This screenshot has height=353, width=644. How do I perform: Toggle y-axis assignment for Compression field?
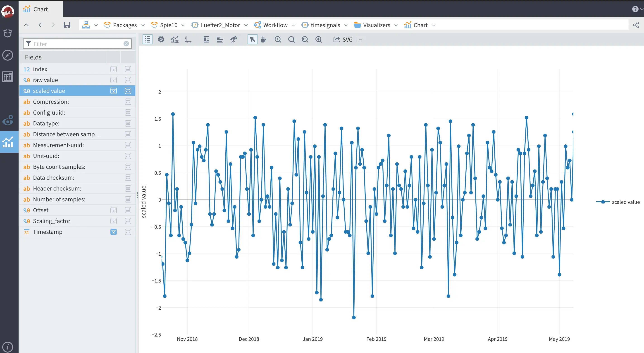pos(128,102)
